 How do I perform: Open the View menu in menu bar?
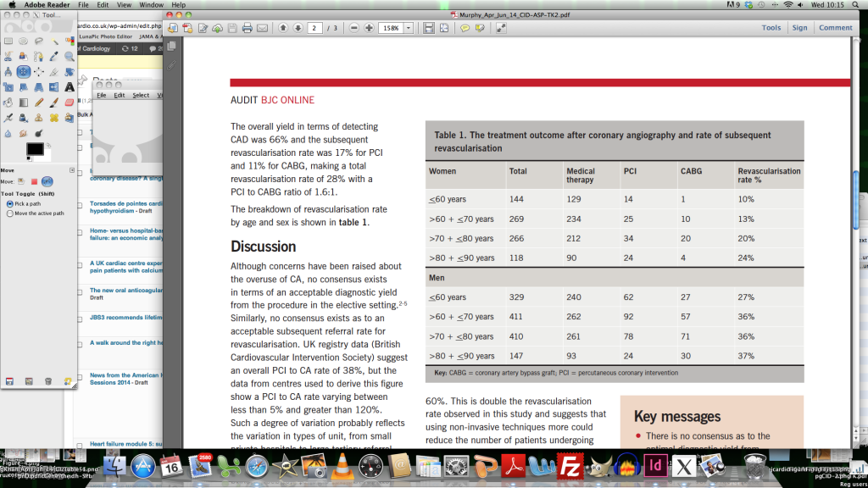(124, 5)
